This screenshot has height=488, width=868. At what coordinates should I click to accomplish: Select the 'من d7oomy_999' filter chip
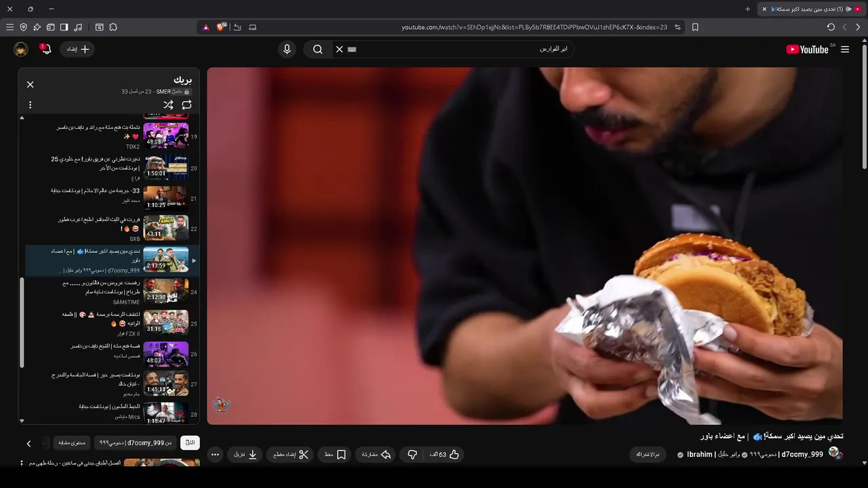135,443
